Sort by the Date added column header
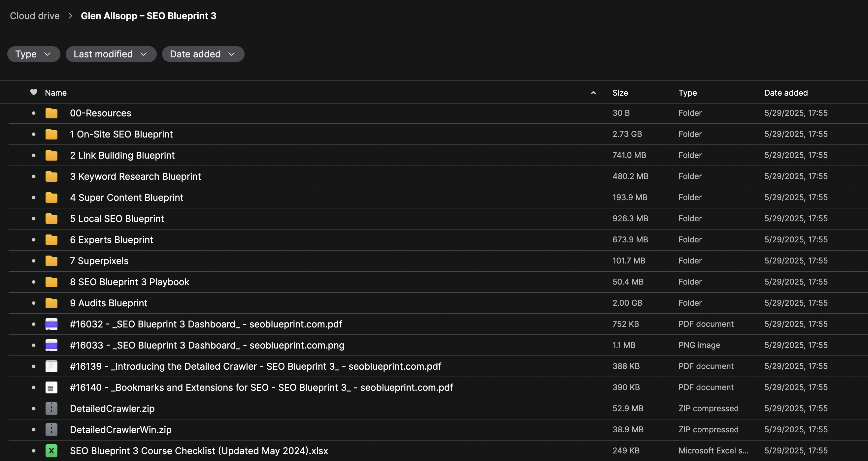The height and width of the screenshot is (461, 868). [x=786, y=93]
